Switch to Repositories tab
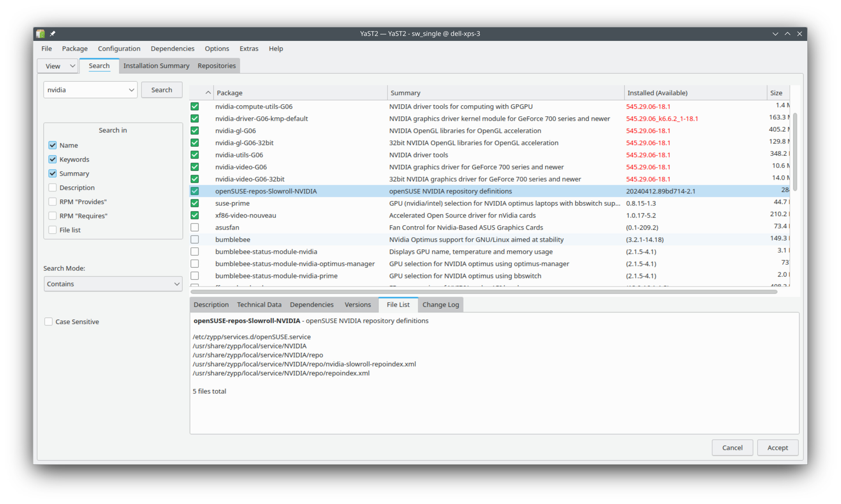The width and height of the screenshot is (841, 504). click(217, 66)
